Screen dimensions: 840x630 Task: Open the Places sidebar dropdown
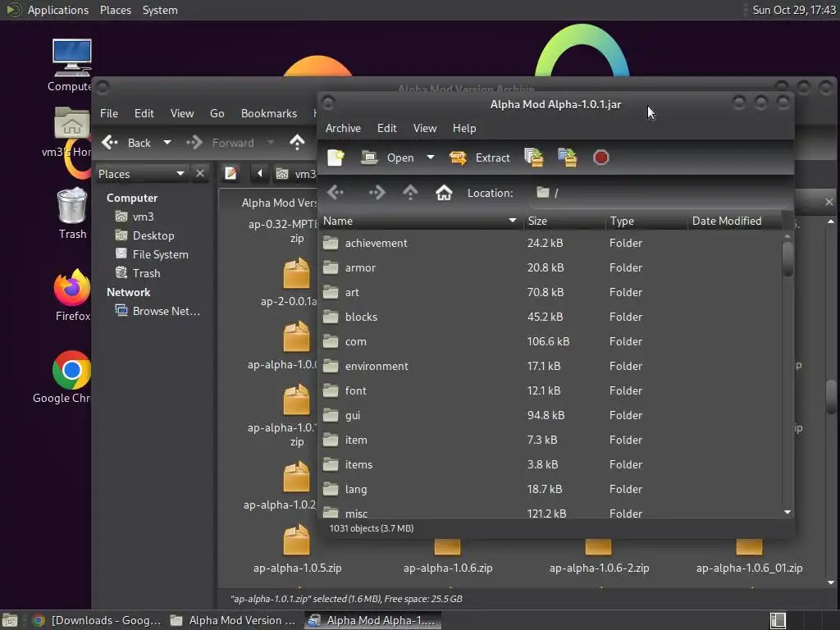tap(142, 174)
